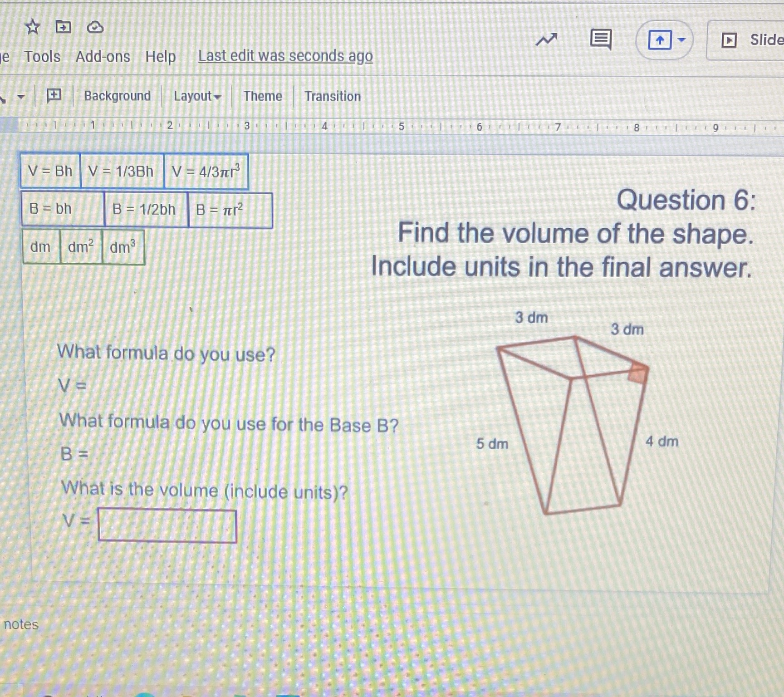Check the cloud save status icon

[95, 28]
